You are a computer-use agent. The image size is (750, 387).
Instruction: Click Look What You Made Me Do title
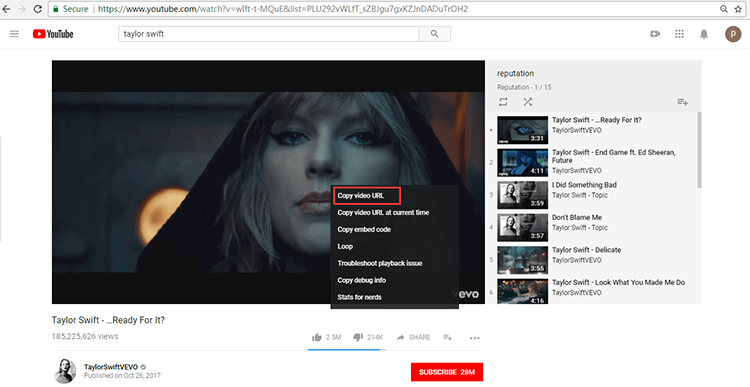tap(618, 283)
